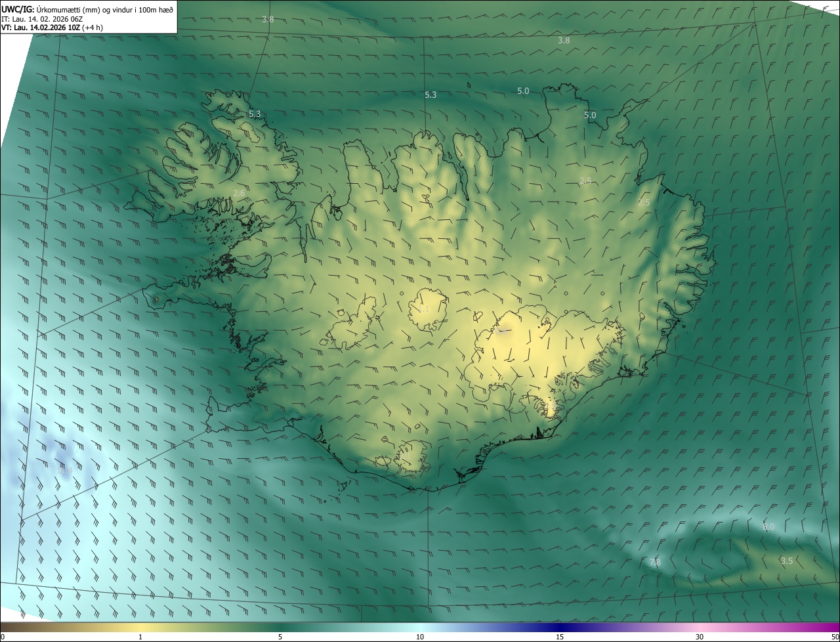Click the 5 tick label on the color scale
The image size is (840, 642).
click(x=280, y=637)
